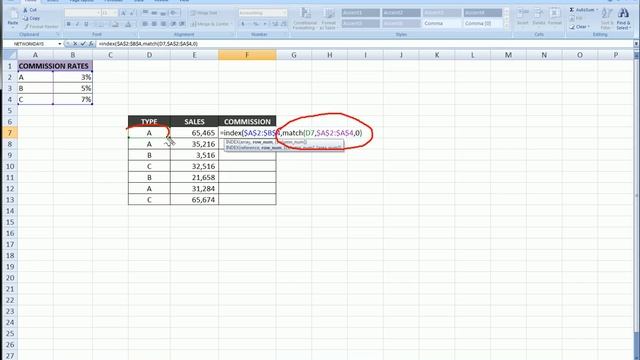Click the Name Box showing NETWORKDAYS
Image resolution: width=640 pixels, height=360 pixels.
click(x=29, y=44)
